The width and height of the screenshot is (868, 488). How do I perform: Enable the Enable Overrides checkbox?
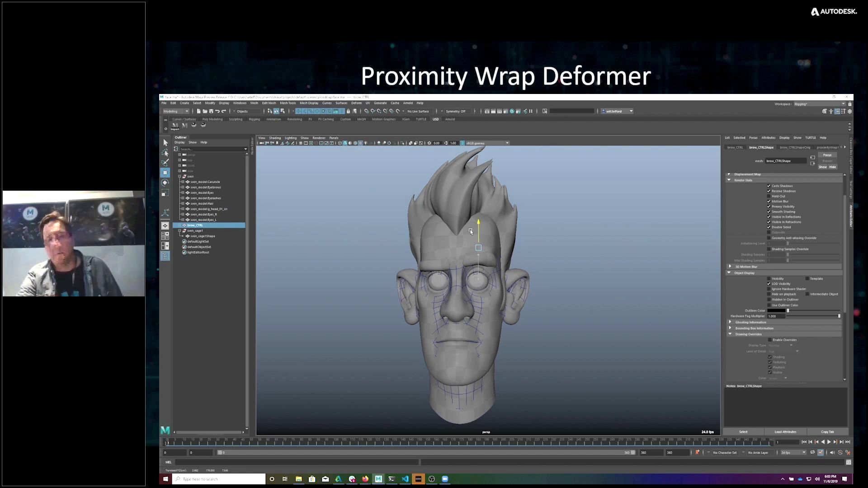pyautogui.click(x=770, y=340)
